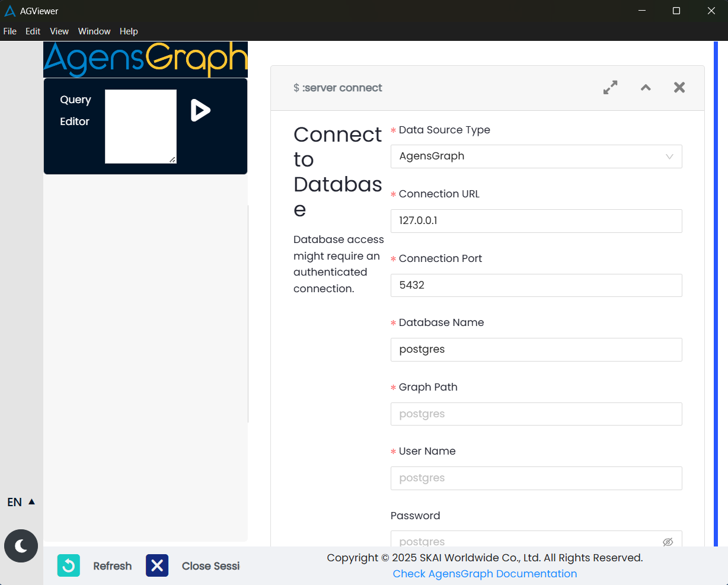Click the Query Editor text area
The width and height of the screenshot is (728, 585).
coord(141,126)
